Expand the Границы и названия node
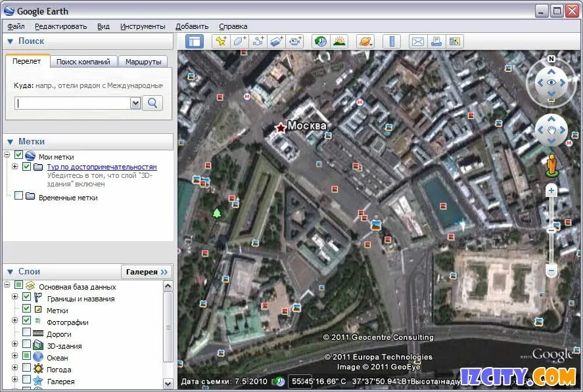This screenshot has width=583, height=392. [15, 297]
